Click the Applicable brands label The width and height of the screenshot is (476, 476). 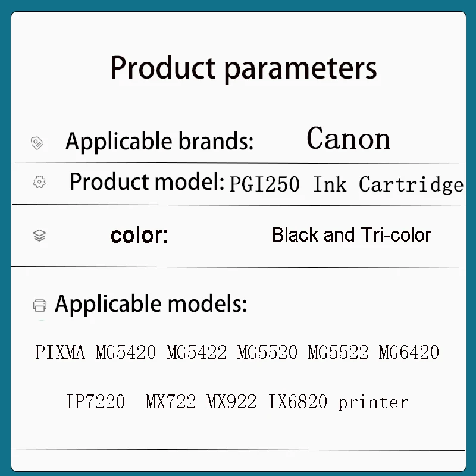(x=159, y=142)
